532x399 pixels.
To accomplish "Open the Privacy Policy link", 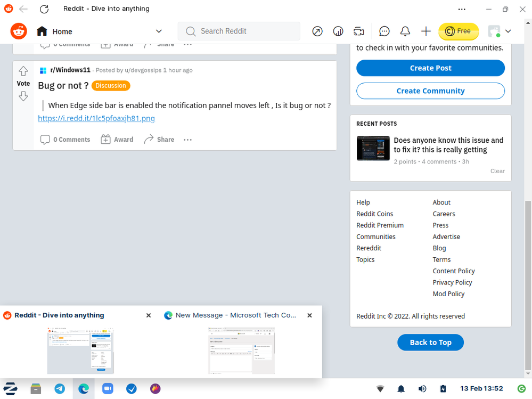I will (452, 282).
